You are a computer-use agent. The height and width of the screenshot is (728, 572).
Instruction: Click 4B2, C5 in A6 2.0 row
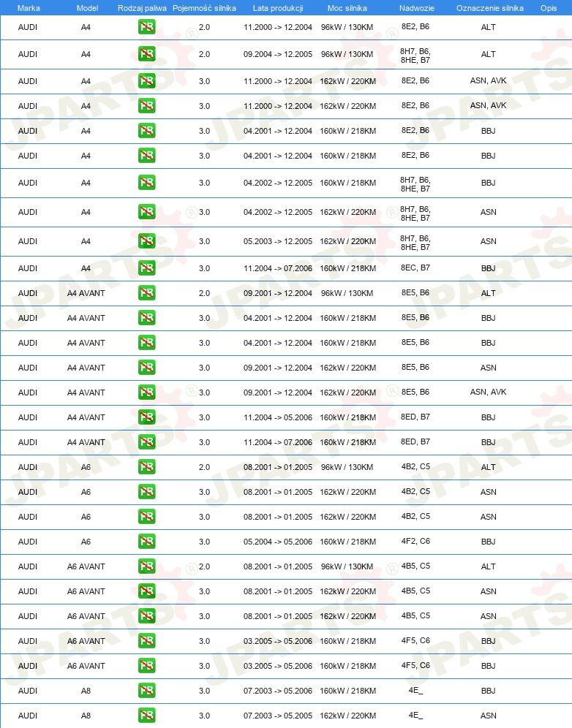tap(415, 466)
